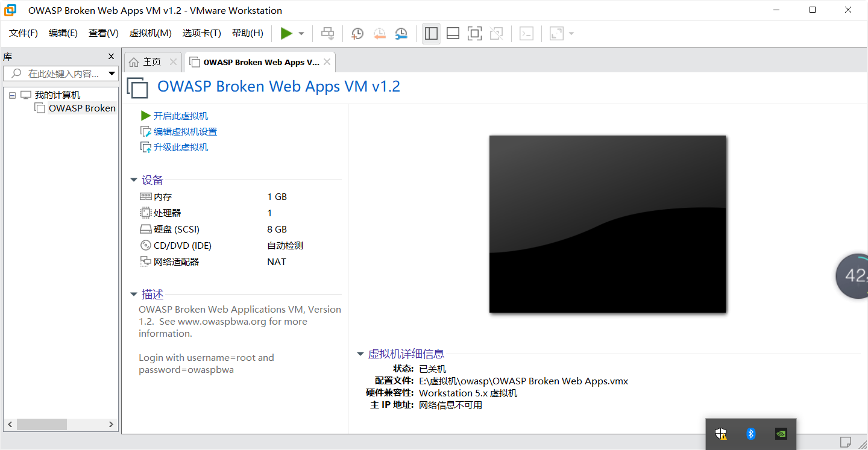Click the Unity mode toolbar icon

[x=496, y=34]
